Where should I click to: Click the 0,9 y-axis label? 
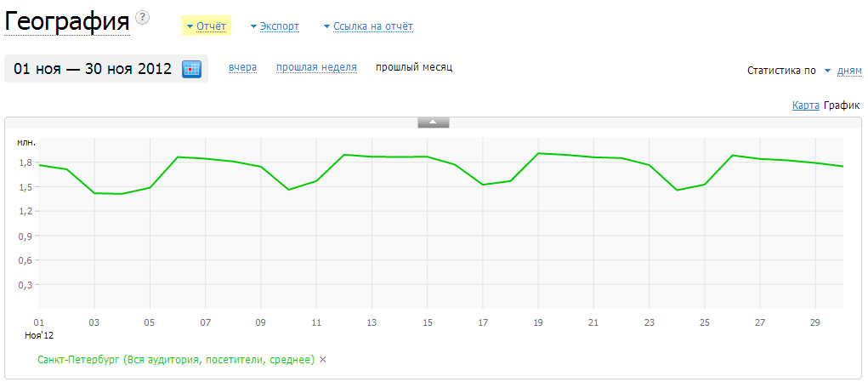[26, 236]
